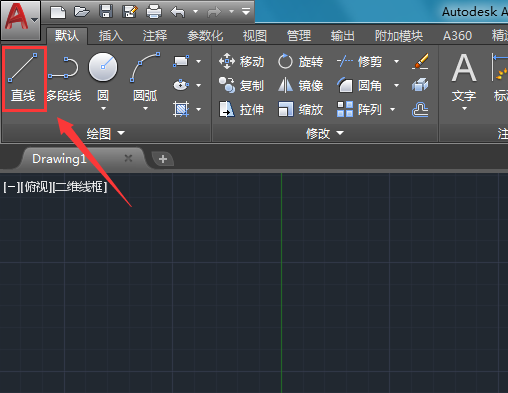Switch to the Annotate (注释) ribbon tab
Screen dimensions: 508x393
coord(155,35)
